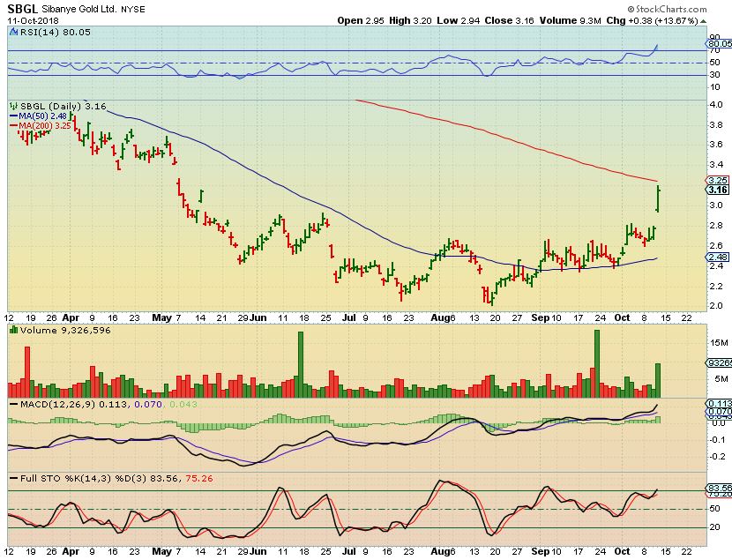732x560 pixels.
Task: Click the RSI(14) legend icon
Action: click(x=12, y=32)
